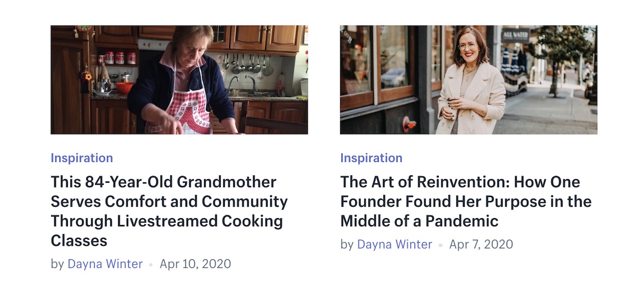Click the ALL WATER shop sign in photo
The width and height of the screenshot is (644, 295).
[515, 35]
